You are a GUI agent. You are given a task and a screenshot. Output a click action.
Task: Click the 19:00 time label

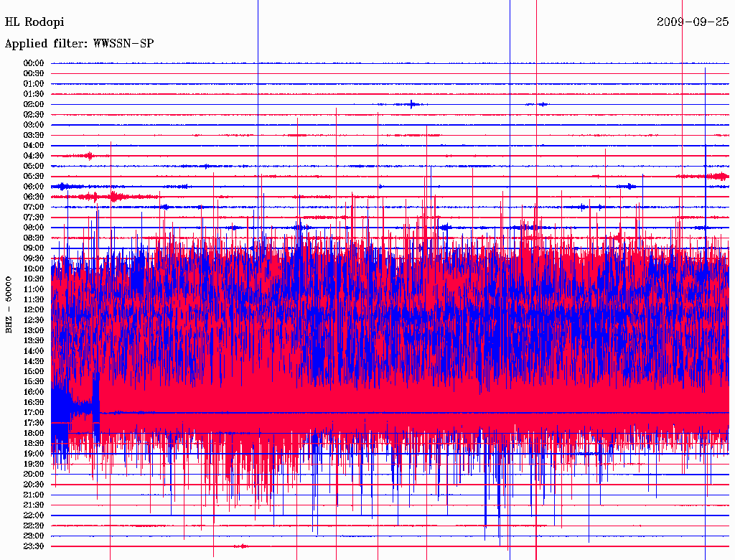(x=33, y=454)
